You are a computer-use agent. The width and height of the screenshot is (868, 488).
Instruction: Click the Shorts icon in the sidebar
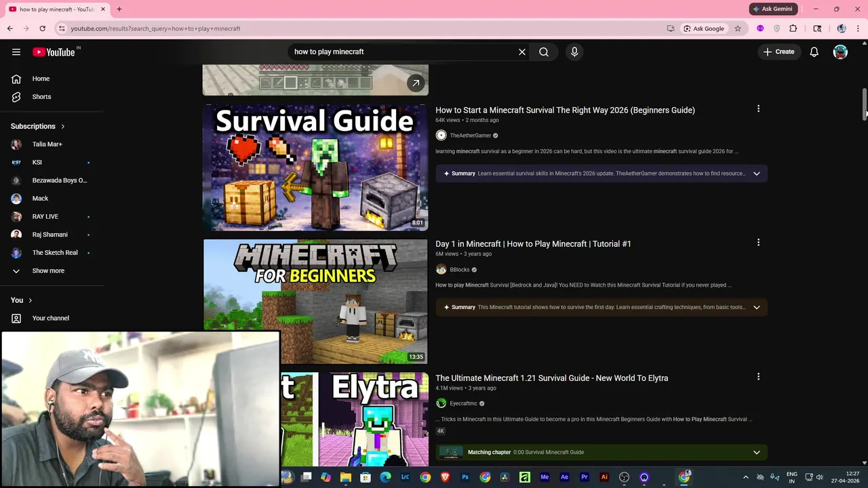click(x=16, y=97)
